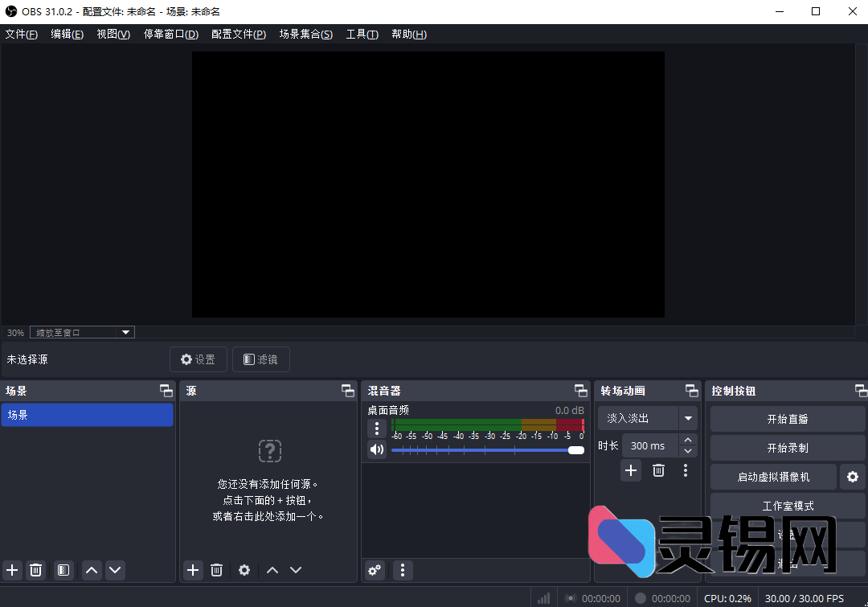Click the 滤镜 button

260,359
